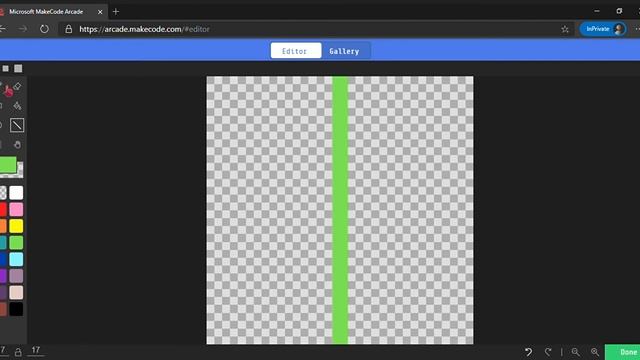Screen dimensions: 640x360
Task: Undo the last drawing action
Action: pos(529,352)
